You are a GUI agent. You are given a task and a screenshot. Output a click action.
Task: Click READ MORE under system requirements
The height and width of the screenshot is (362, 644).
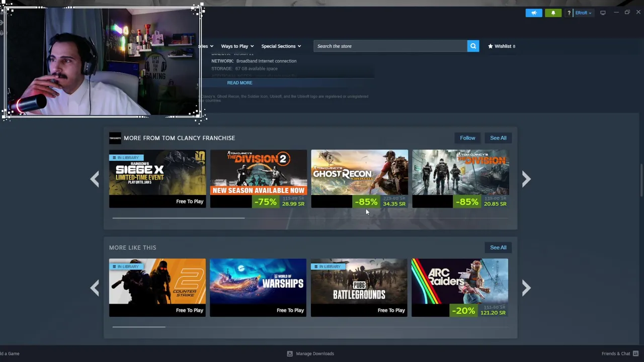point(239,82)
